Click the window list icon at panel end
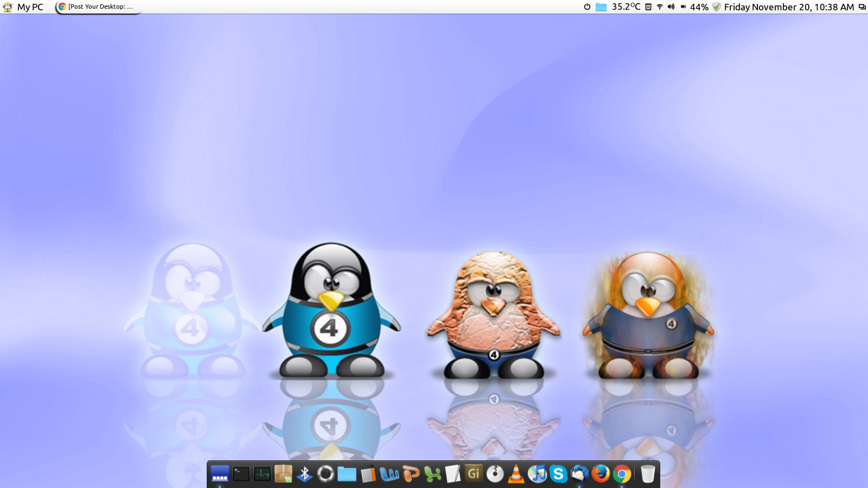The height and width of the screenshot is (488, 868). (862, 7)
